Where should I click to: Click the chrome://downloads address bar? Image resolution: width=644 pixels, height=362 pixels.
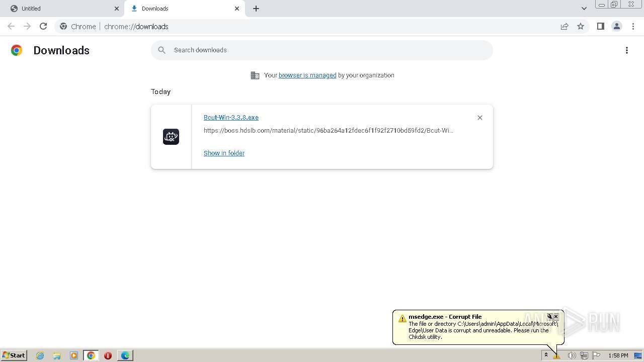click(x=322, y=26)
